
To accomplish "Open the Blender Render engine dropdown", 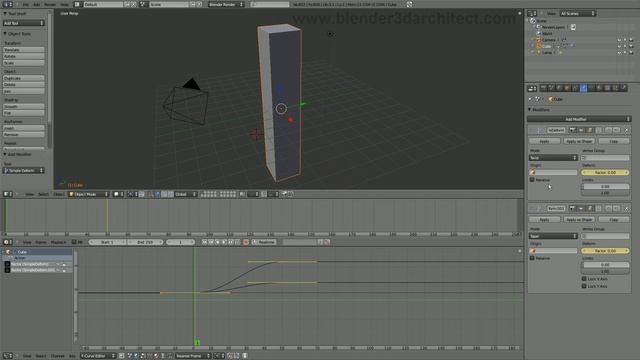I will coord(227,4).
